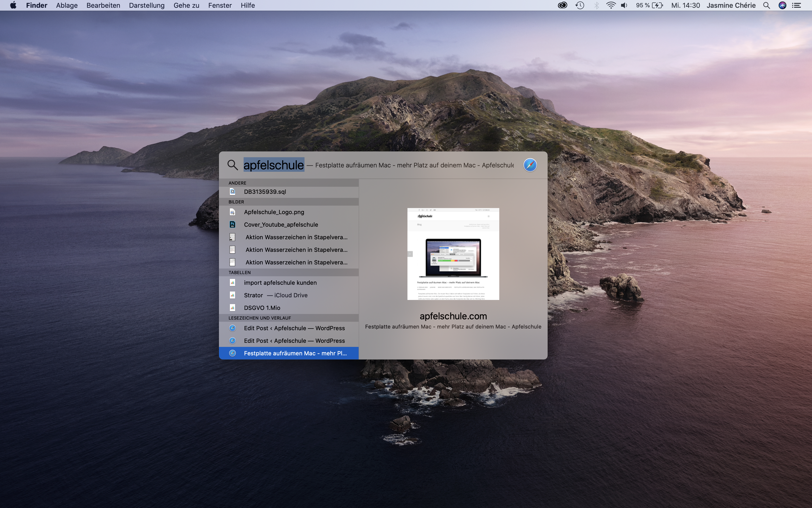This screenshot has width=812, height=508.
Task: Open the Hilfe menu
Action: (248, 5)
